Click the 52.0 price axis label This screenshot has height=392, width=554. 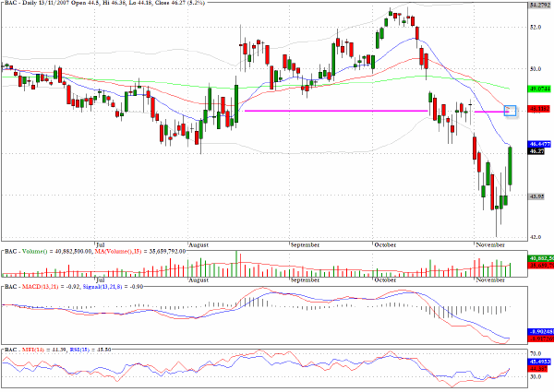tap(536, 27)
